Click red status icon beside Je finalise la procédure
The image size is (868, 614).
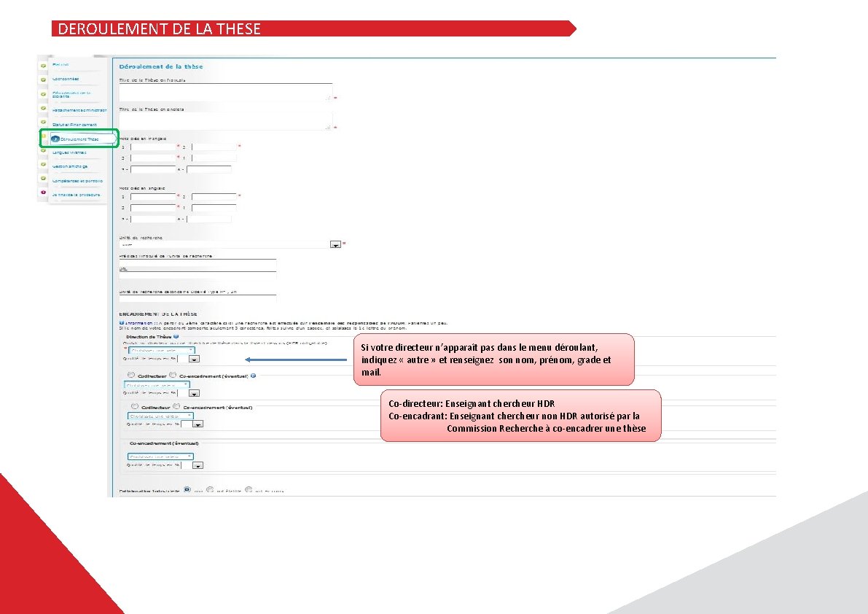(x=43, y=193)
